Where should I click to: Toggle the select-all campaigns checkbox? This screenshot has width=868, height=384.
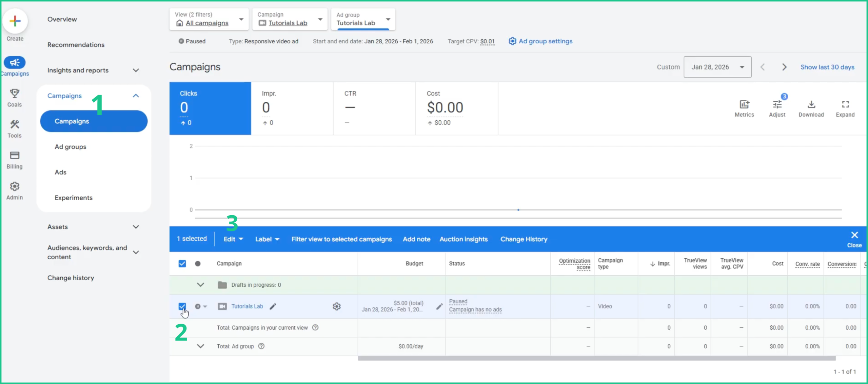[x=182, y=263]
